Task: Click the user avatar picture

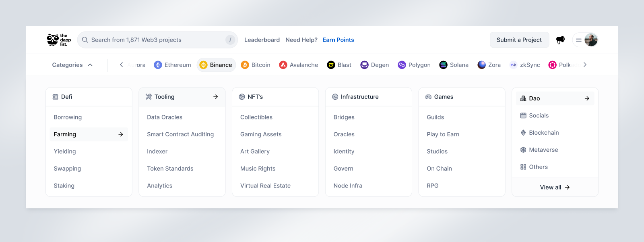Action: [x=591, y=40]
